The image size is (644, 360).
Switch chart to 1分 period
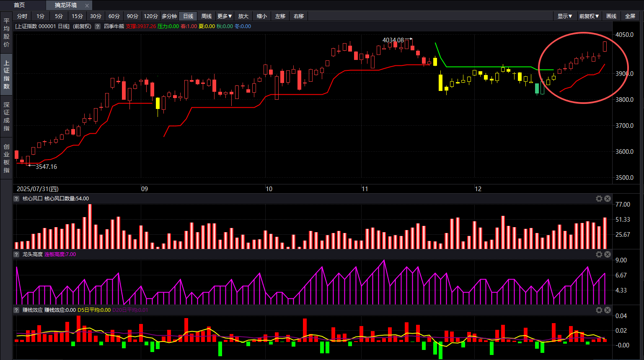[41, 16]
